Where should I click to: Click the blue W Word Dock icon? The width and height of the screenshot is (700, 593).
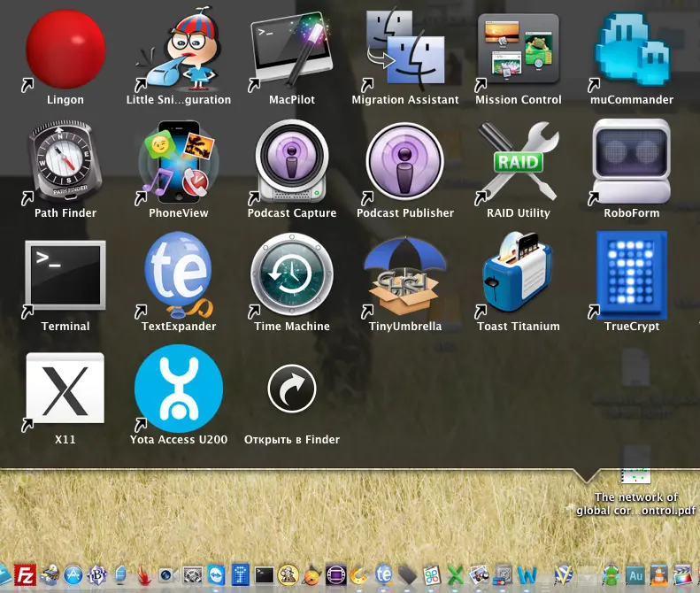(527, 575)
